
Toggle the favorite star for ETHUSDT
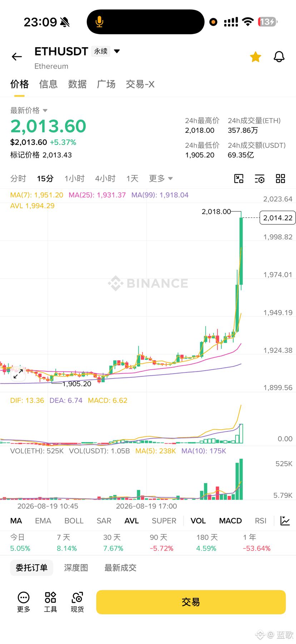coord(256,57)
